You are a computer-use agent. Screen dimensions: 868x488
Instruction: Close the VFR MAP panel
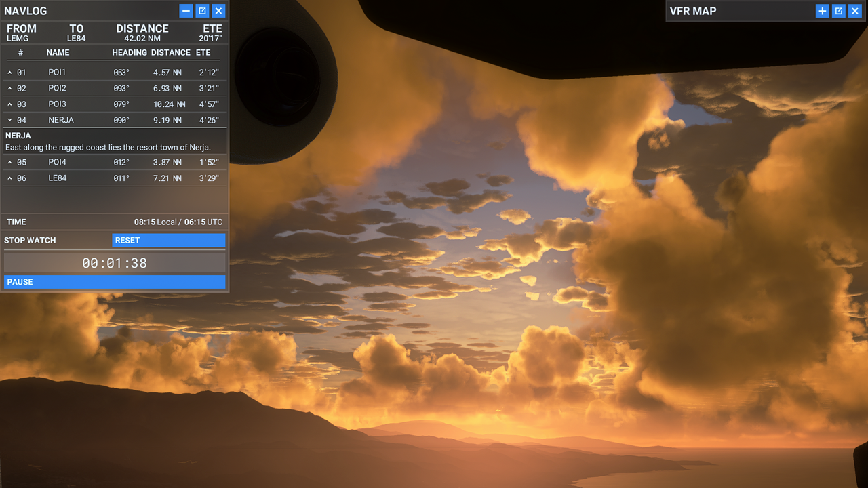tap(854, 11)
